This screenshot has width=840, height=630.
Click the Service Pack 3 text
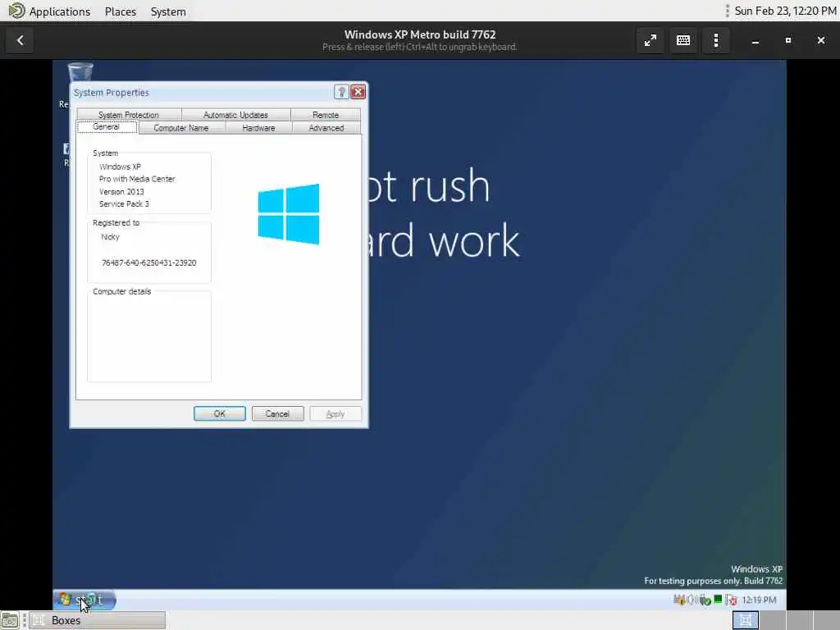[x=125, y=203]
